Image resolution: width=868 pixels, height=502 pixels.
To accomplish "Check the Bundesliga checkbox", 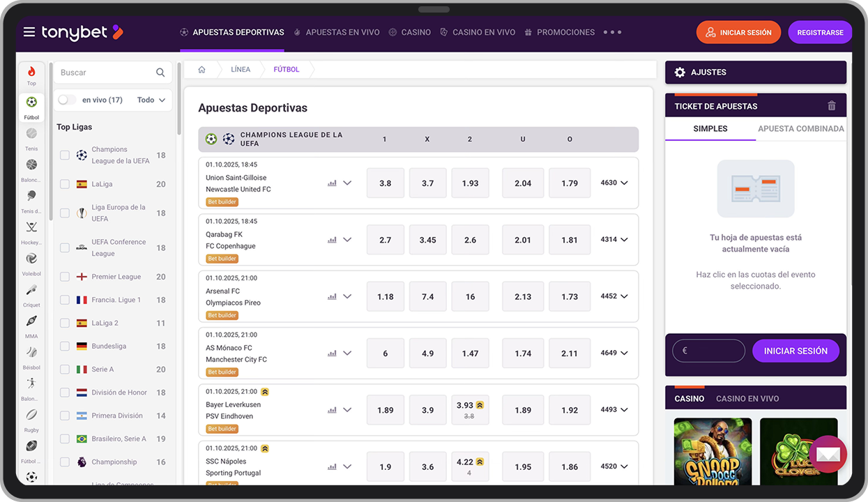I will (x=65, y=346).
